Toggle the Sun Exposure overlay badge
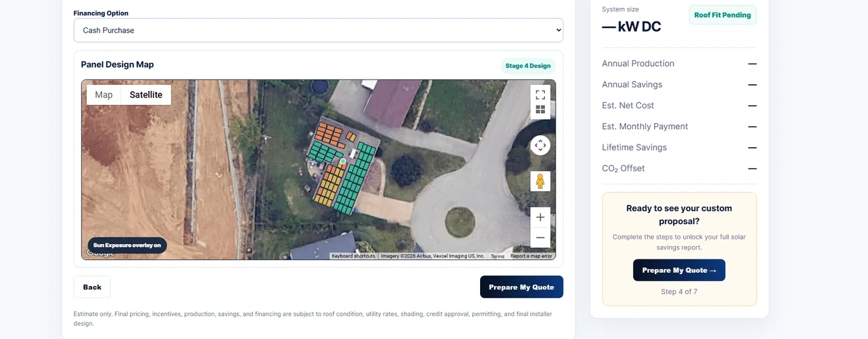 pyautogui.click(x=127, y=245)
